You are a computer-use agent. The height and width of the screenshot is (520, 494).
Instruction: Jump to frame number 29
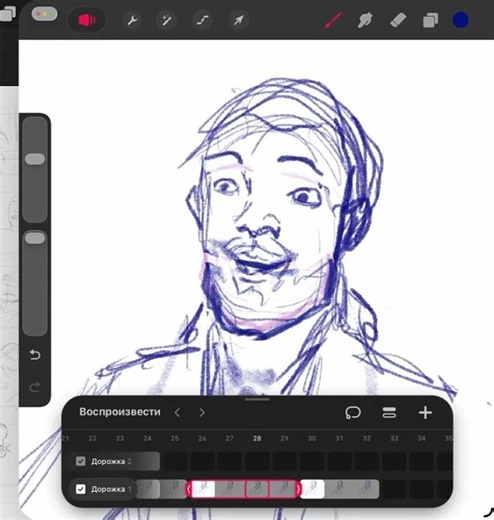click(284, 438)
